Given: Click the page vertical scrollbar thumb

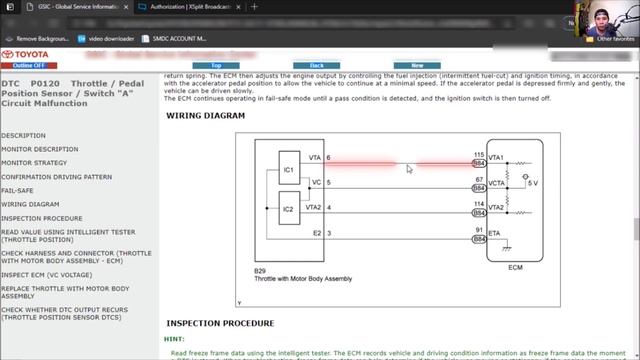Looking at the screenshot, I should click(636, 229).
